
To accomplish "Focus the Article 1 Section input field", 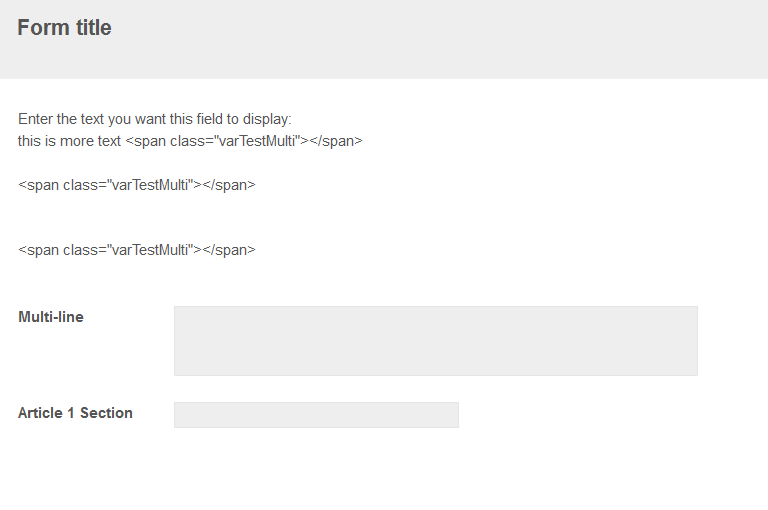I will coord(316,415).
